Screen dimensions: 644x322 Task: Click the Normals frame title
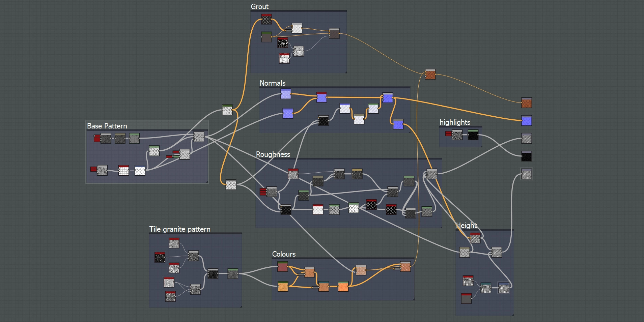272,83
